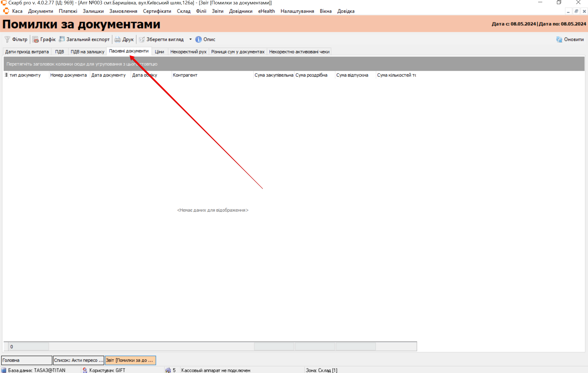This screenshot has width=588, height=373.
Task: Expand Зберегти вигляд dropdown arrow
Action: [190, 40]
